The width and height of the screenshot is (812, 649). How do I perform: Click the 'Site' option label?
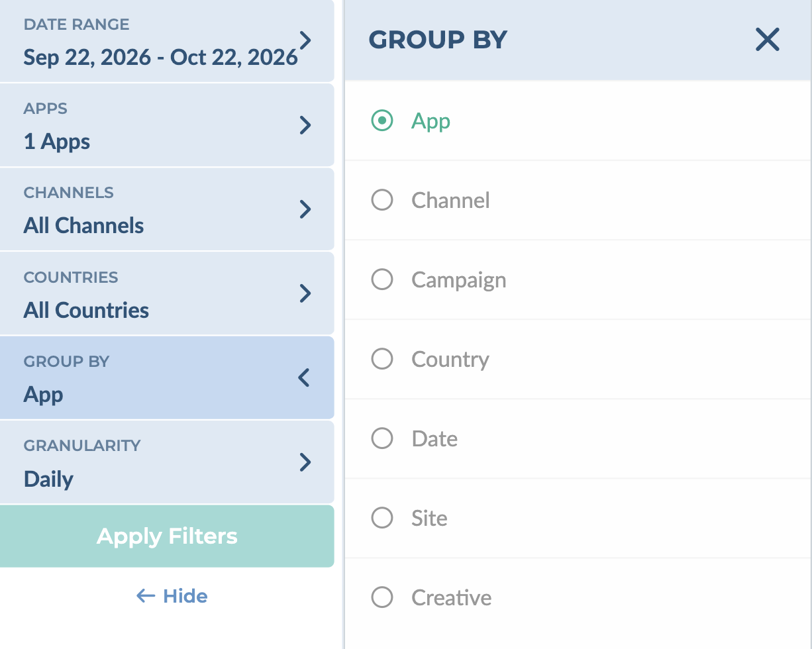[429, 518]
